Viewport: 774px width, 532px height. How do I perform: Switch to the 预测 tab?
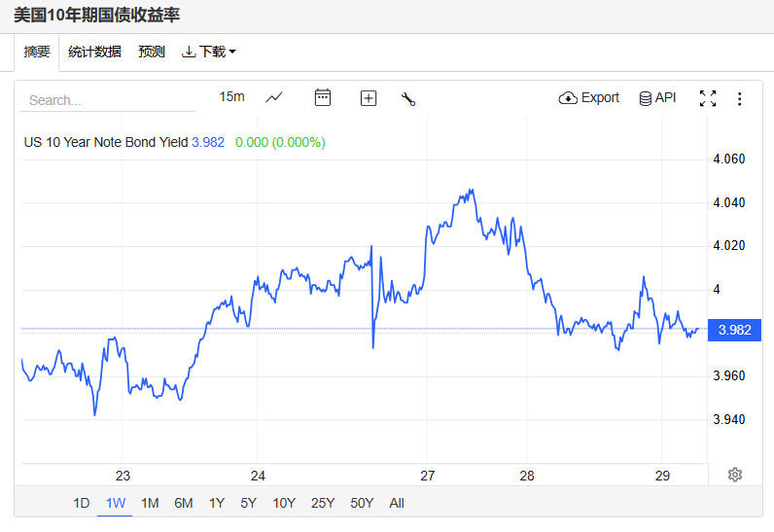152,52
